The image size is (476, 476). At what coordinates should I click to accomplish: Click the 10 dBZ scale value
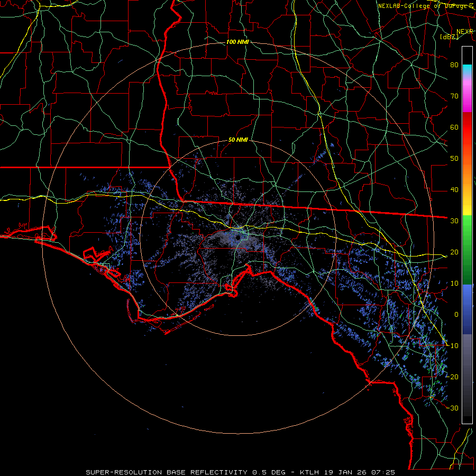pos(454,283)
